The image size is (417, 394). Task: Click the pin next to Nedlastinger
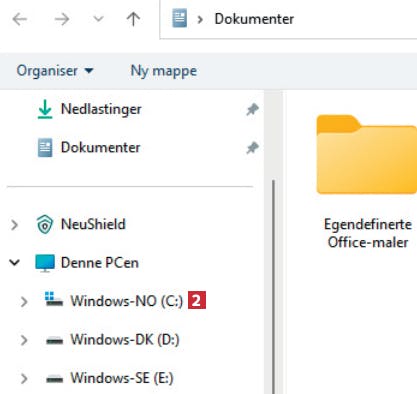click(x=252, y=109)
